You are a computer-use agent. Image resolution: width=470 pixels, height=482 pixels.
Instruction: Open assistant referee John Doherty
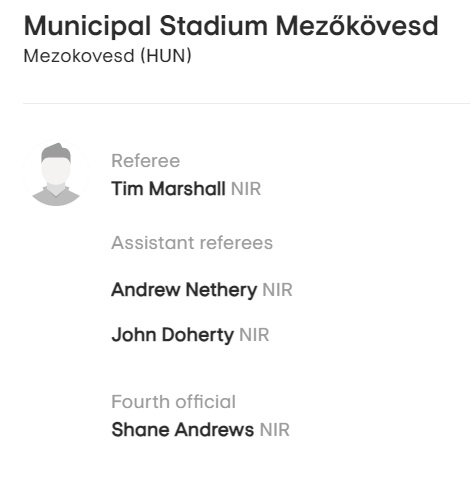point(172,335)
